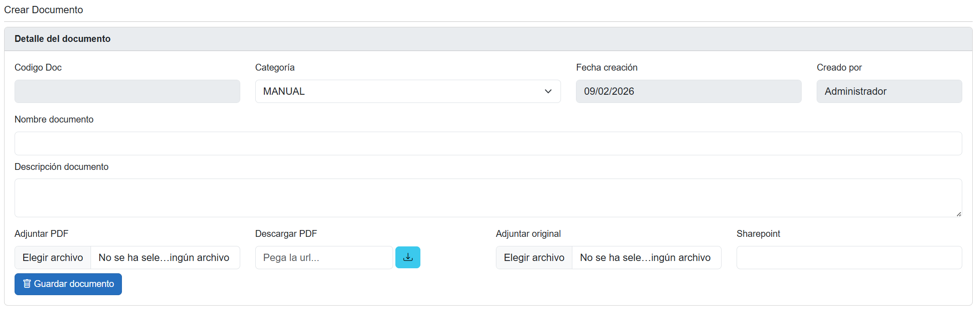Click the Detalle del documento header
This screenshot has width=980, height=312.
coord(62,39)
